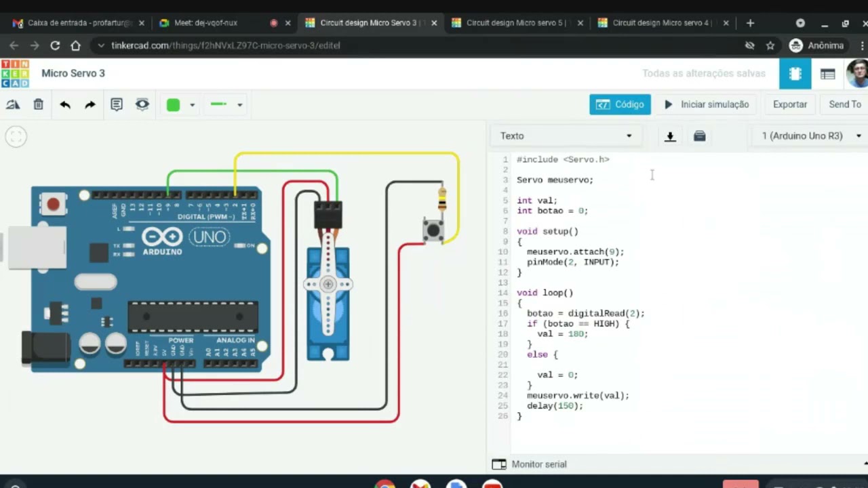Click the zoom to fit button
Image resolution: width=868 pixels, height=488 pixels.
(16, 137)
